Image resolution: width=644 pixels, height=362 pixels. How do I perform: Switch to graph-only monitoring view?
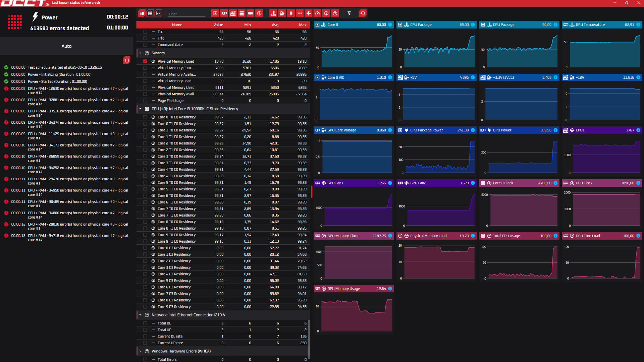click(159, 13)
